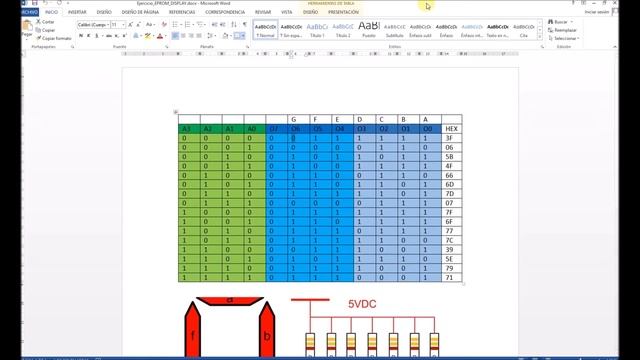This screenshot has width=640, height=360.
Task: Toggle superscript
Action: click(124, 36)
